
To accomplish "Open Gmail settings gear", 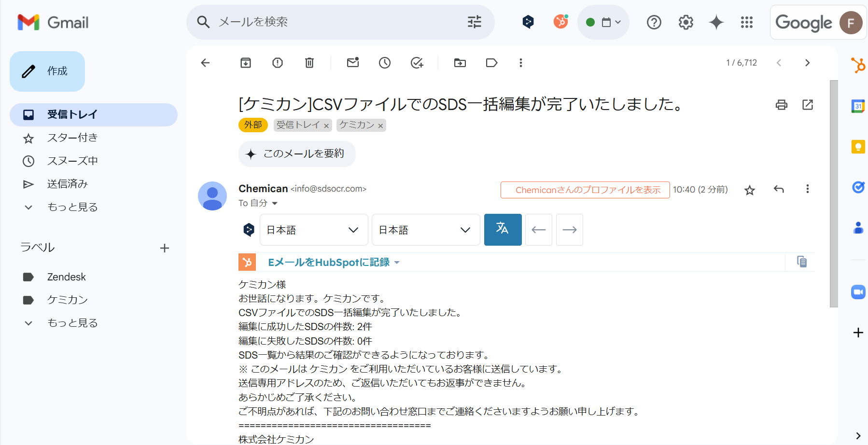I will tap(686, 22).
